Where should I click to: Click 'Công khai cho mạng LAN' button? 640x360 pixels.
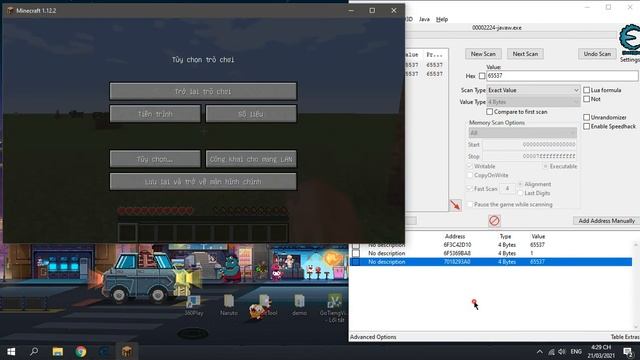251,159
